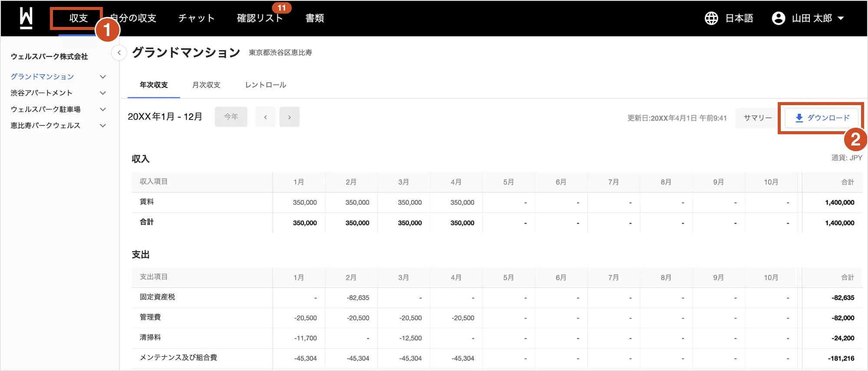Image resolution: width=868 pixels, height=371 pixels.
Task: Open 書類 in the top navigation
Action: tap(315, 18)
